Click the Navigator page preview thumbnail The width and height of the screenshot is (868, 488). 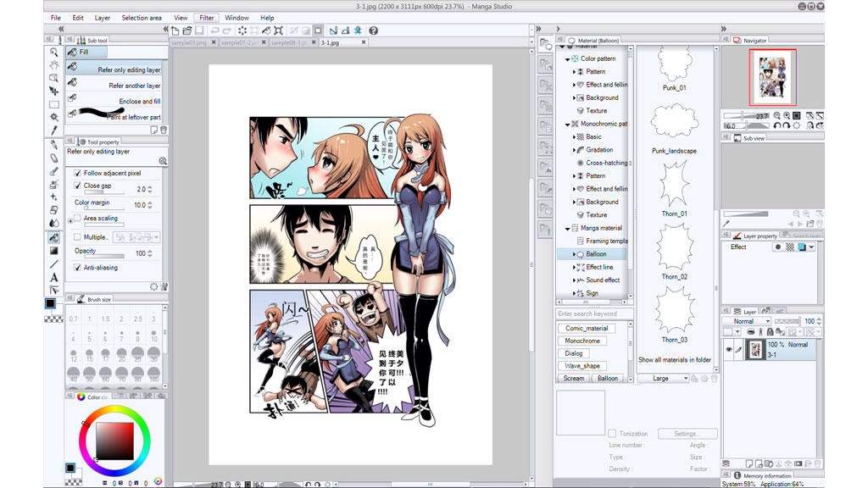click(x=773, y=77)
